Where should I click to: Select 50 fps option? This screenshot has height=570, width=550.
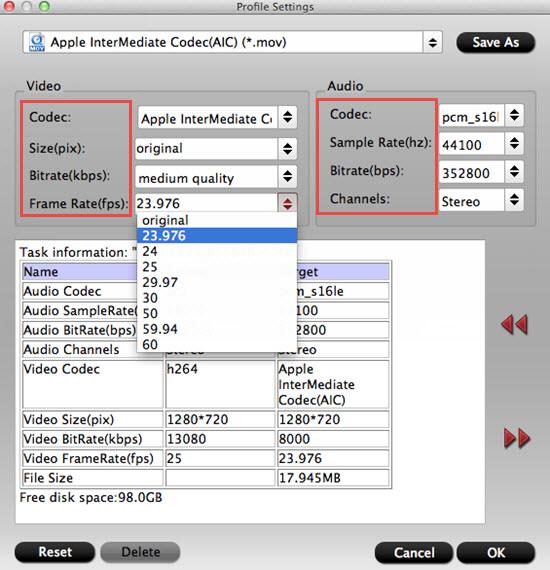pyautogui.click(x=217, y=313)
